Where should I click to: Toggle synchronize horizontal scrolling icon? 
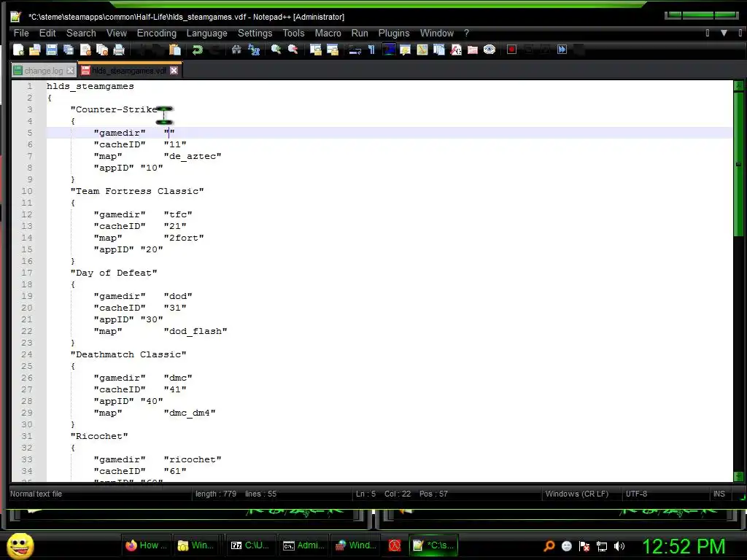click(x=333, y=50)
